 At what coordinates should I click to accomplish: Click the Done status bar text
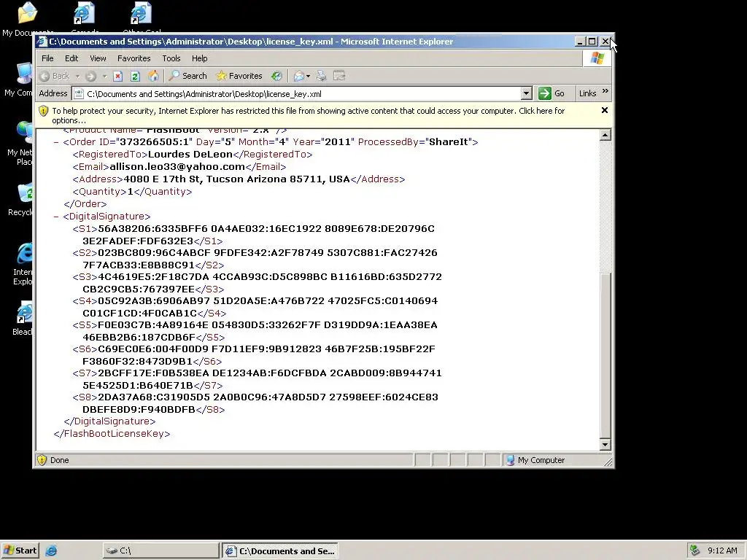pos(60,460)
